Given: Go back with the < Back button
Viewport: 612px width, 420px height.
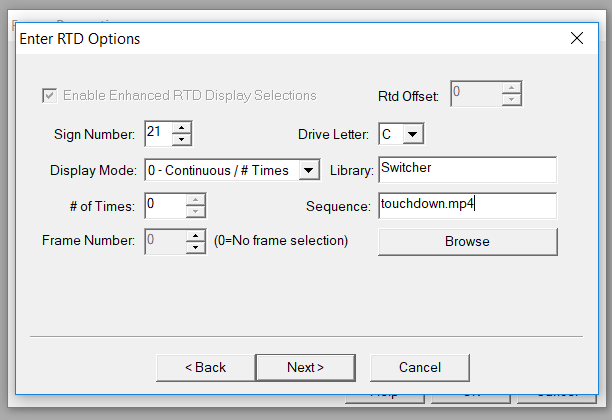Looking at the screenshot, I should tap(206, 367).
